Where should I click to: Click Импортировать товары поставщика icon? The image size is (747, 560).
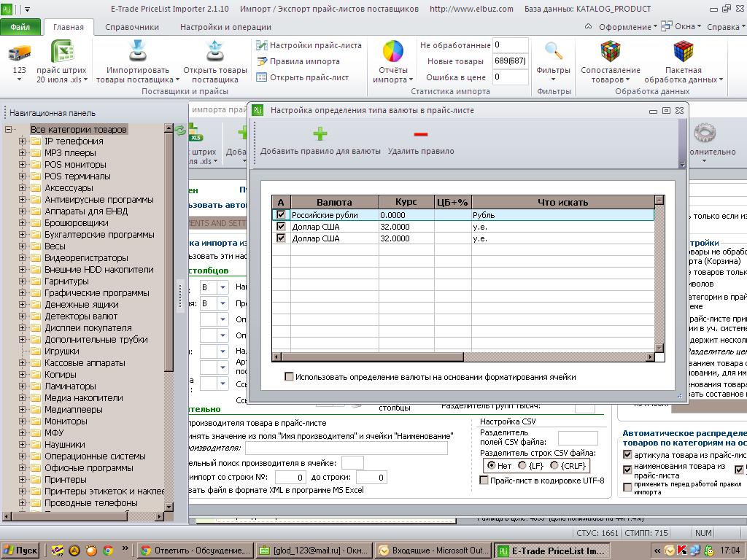click(138, 52)
